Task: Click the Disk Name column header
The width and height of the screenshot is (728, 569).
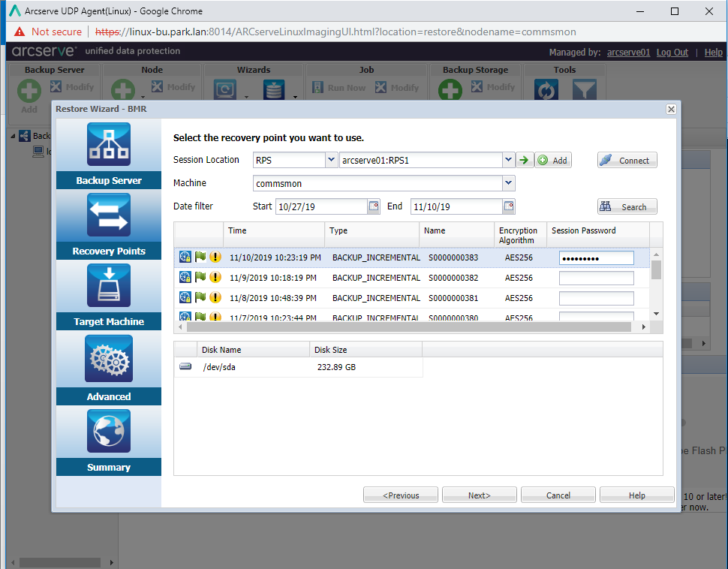Action: tap(253, 349)
